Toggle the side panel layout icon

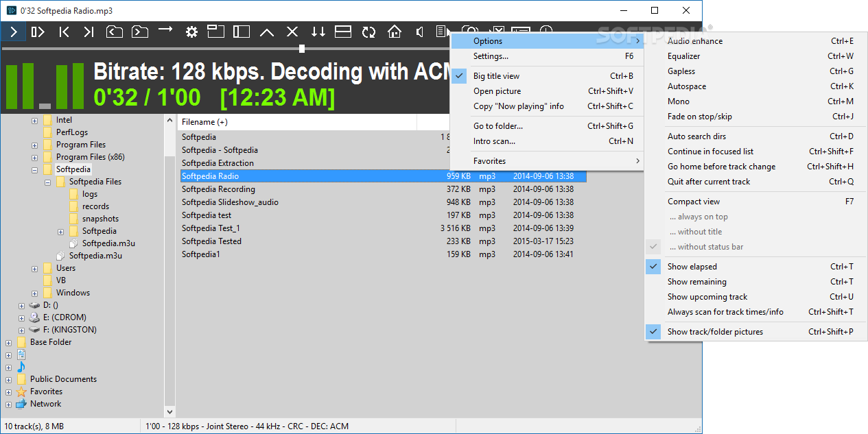coord(242,32)
